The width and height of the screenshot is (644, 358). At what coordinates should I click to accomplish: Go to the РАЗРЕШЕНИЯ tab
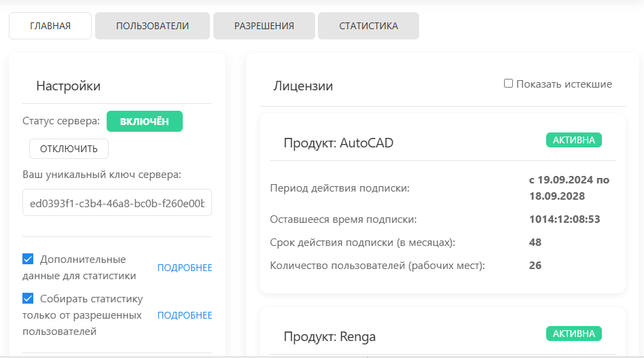264,26
